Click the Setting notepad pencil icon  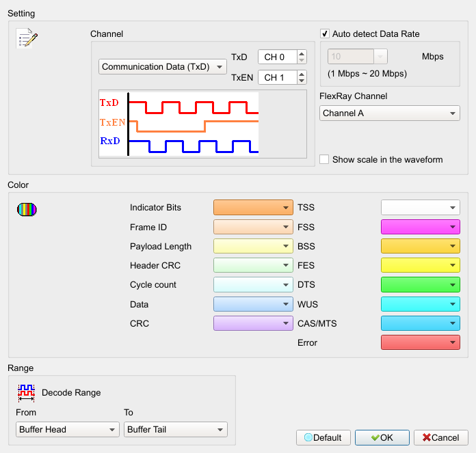(x=27, y=38)
